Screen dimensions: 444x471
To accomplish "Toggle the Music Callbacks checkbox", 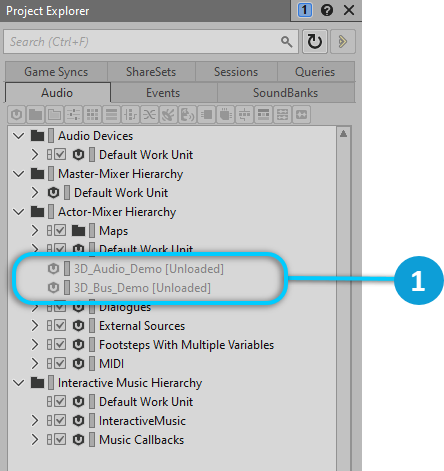I will pyautogui.click(x=60, y=439).
